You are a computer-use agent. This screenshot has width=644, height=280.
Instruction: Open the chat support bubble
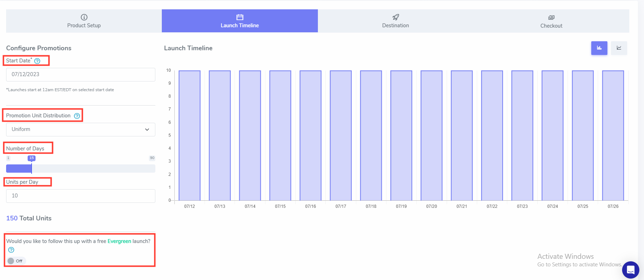pyautogui.click(x=630, y=270)
